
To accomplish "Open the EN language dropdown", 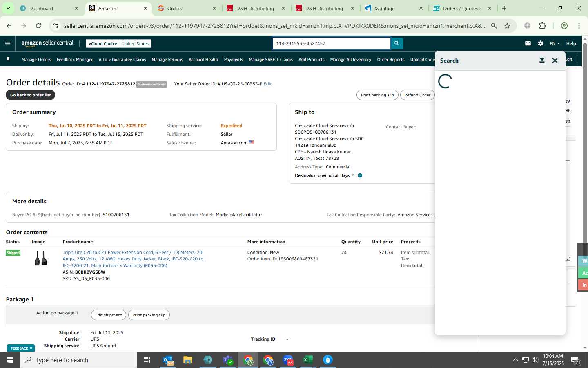I will coord(555,43).
